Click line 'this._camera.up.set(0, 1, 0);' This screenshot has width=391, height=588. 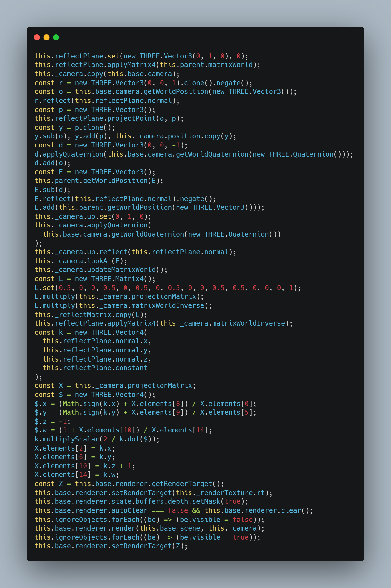click(x=93, y=216)
